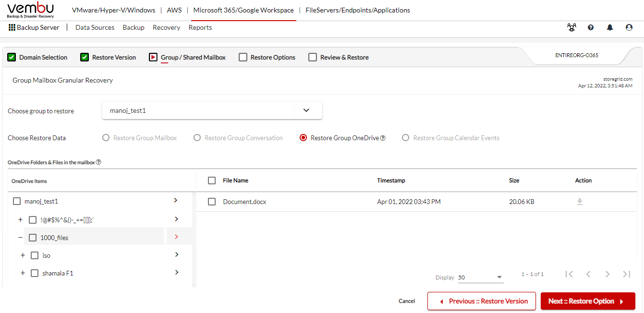
Task: Click help icon beside OneDrive Folders & Files
Action: (98, 162)
